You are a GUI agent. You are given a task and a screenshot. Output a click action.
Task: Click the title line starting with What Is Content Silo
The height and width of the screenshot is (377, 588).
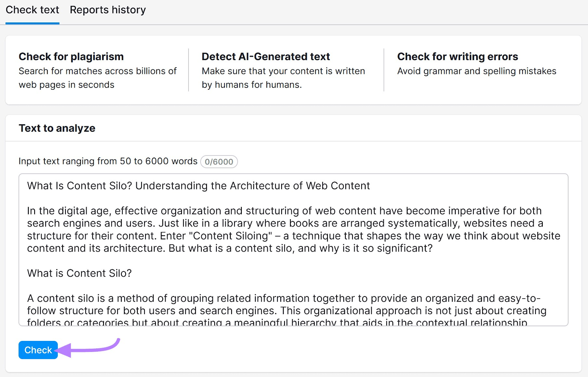(198, 186)
